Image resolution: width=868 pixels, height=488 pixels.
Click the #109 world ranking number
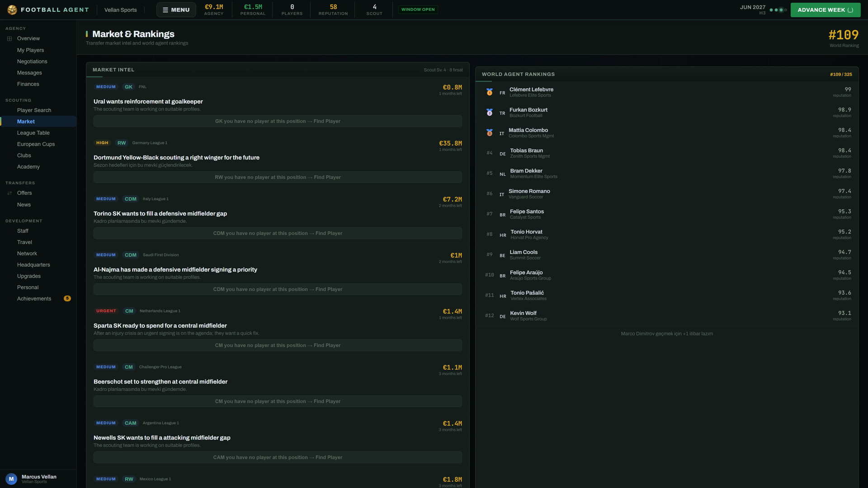point(843,35)
